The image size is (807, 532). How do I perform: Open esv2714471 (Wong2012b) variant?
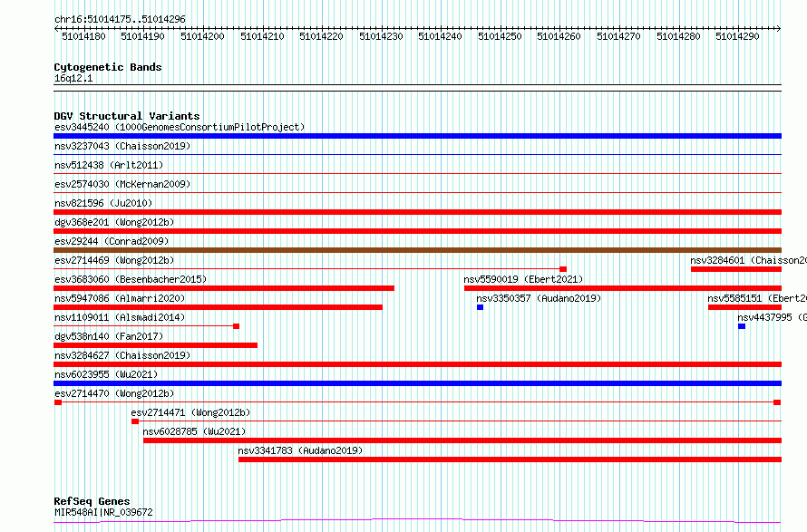point(190,412)
